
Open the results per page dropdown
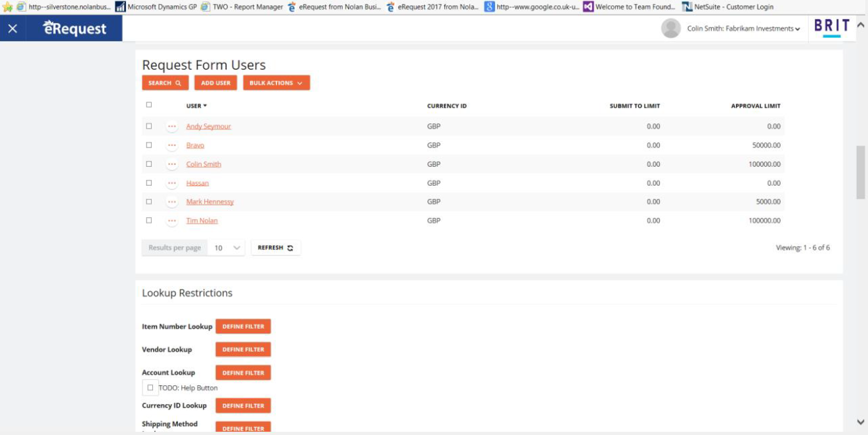[227, 248]
